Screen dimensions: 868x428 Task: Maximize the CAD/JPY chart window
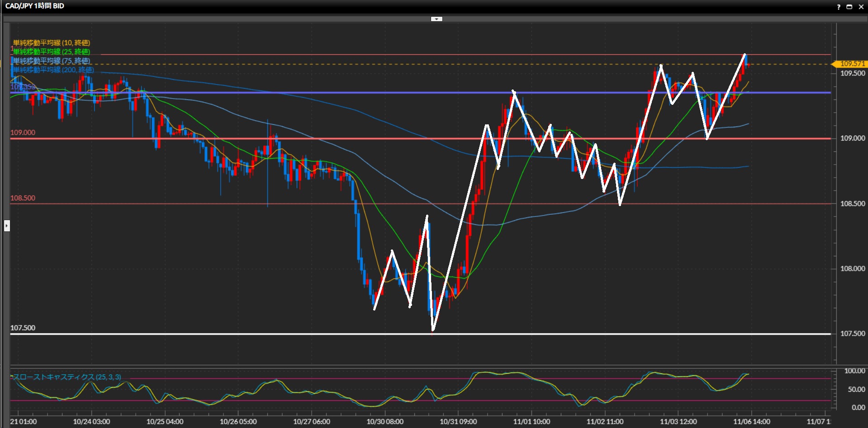pos(849,7)
